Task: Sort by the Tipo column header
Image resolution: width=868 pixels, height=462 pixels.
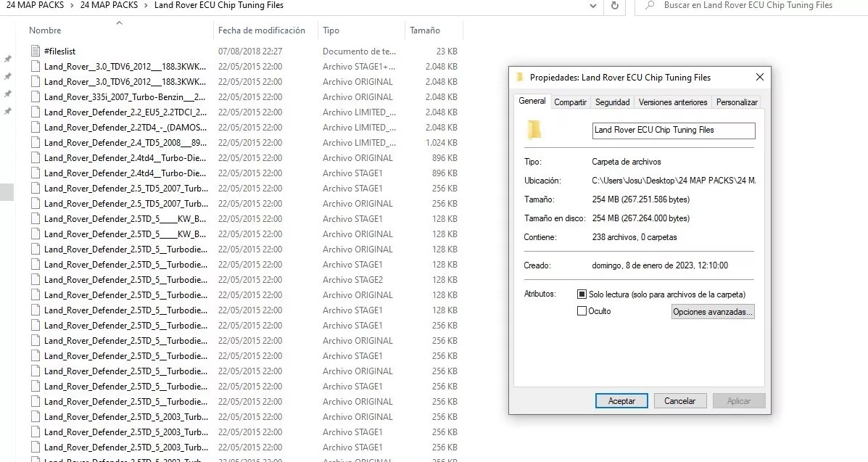Action: click(331, 30)
